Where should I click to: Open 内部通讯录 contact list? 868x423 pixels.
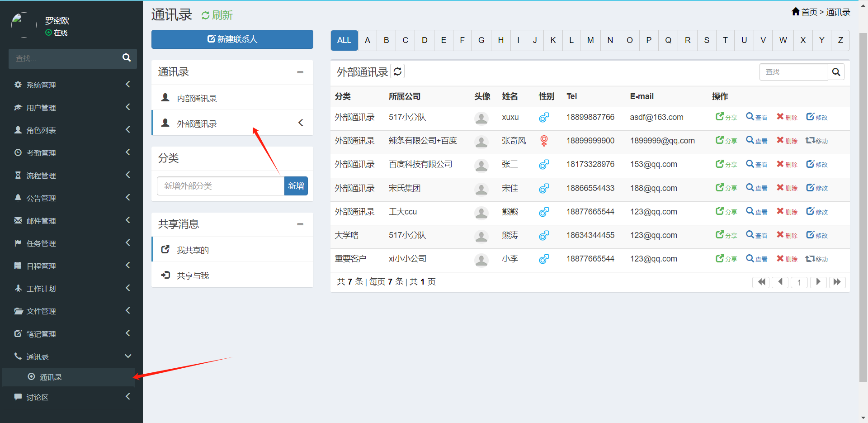(197, 98)
